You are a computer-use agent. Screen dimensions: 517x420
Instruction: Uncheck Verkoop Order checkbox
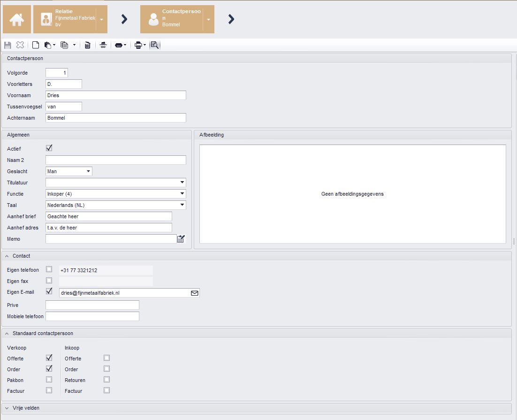coord(49,368)
